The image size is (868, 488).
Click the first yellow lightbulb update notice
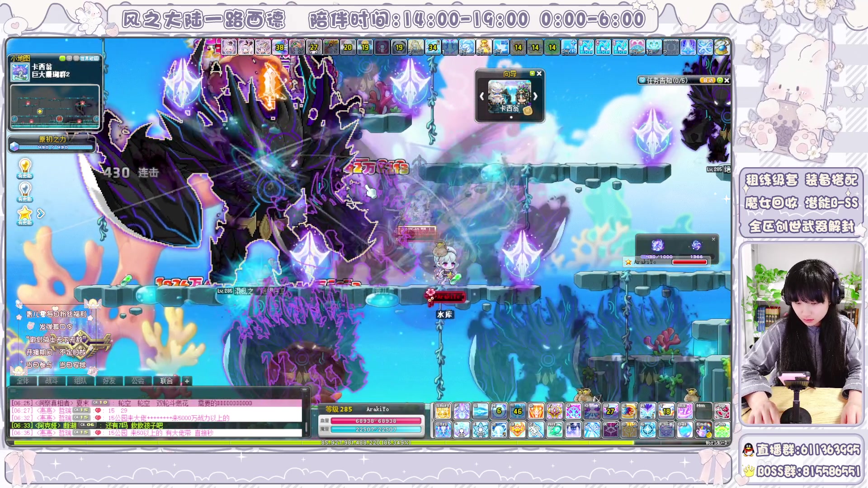click(x=25, y=168)
